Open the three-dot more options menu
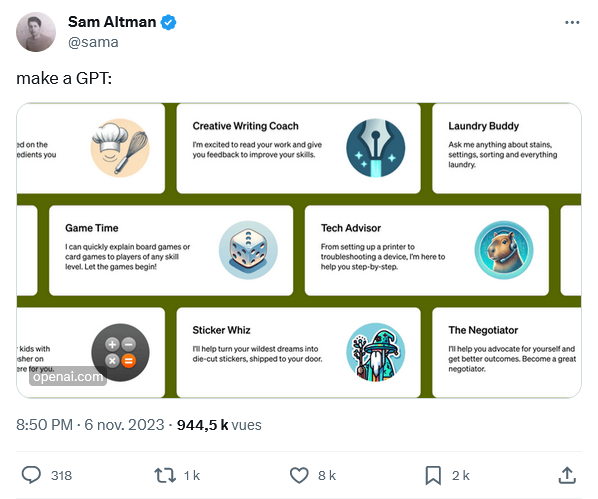 [572, 23]
